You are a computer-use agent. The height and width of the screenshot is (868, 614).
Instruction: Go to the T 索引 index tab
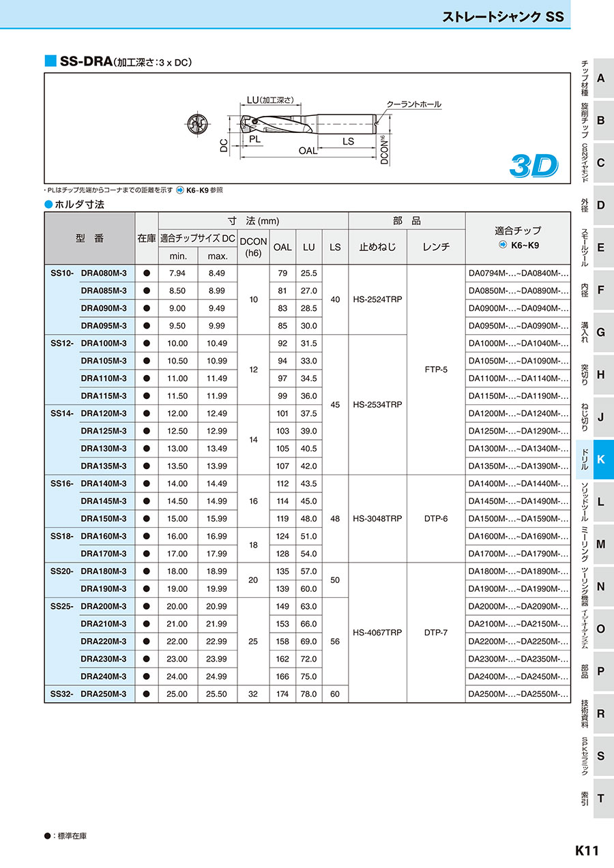click(x=600, y=798)
